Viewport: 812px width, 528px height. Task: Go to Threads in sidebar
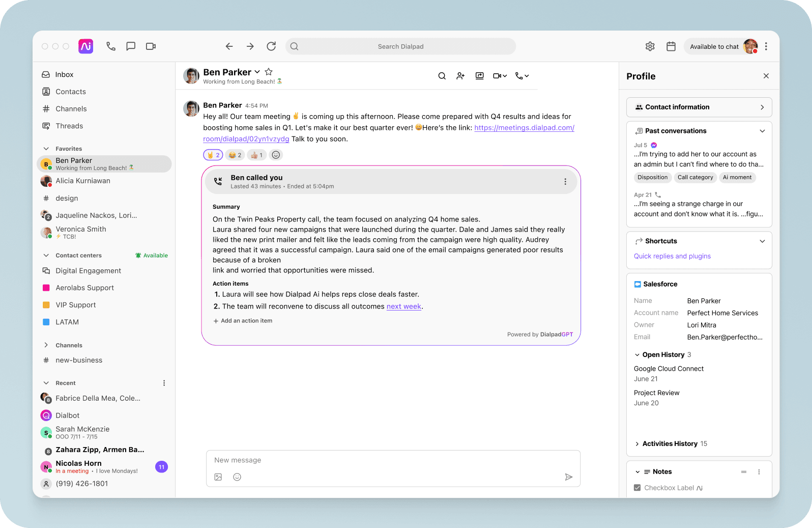click(69, 126)
